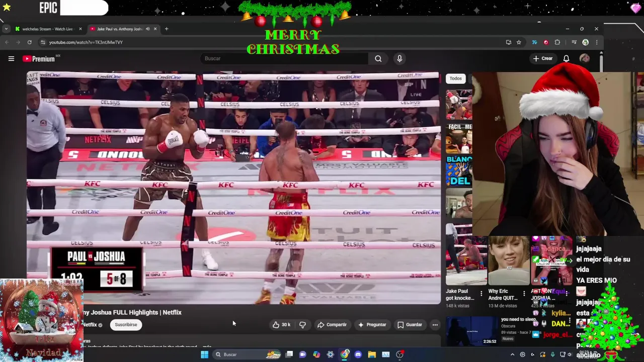Open File Explorer from the taskbar

pos(372,354)
